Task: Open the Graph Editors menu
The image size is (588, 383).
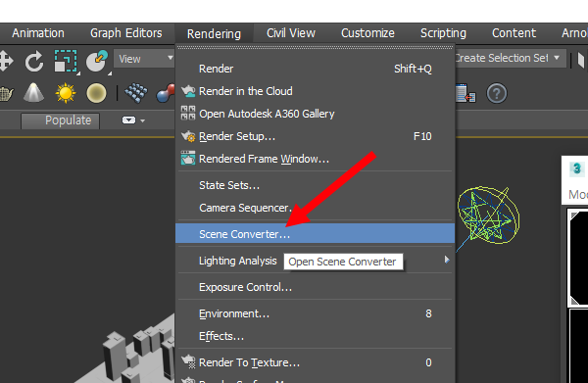Action: click(x=126, y=33)
